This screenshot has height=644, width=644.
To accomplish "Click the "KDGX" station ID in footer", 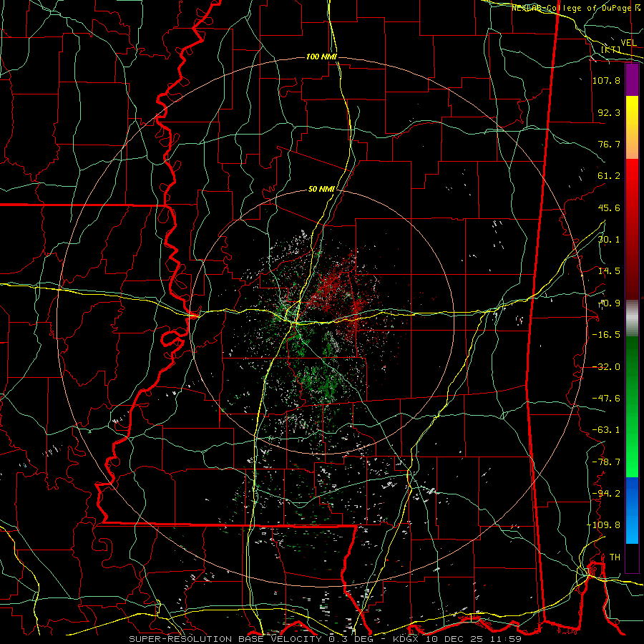I will pos(406,639).
